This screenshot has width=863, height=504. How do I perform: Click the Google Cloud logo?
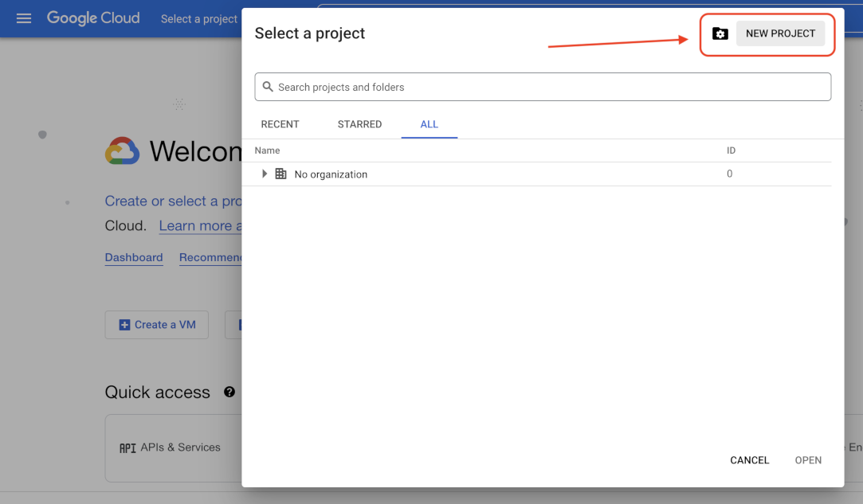[93, 18]
